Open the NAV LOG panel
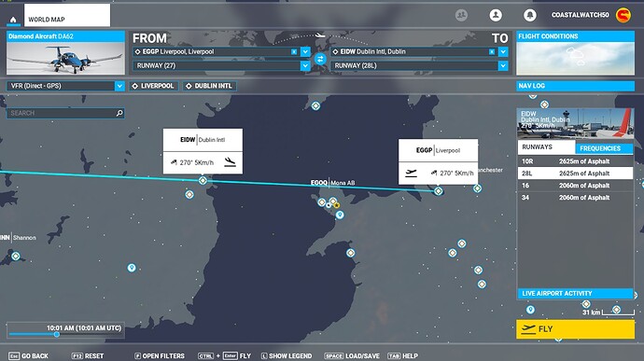The image size is (644, 361). click(575, 86)
